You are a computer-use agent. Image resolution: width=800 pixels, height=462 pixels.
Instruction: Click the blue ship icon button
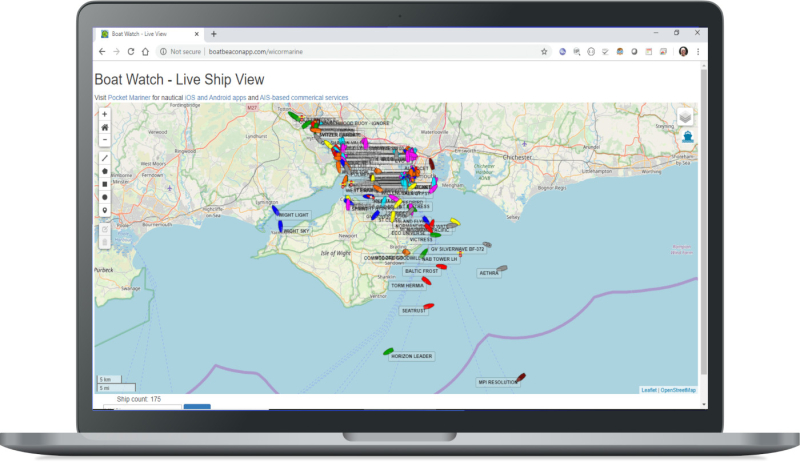[x=686, y=138]
